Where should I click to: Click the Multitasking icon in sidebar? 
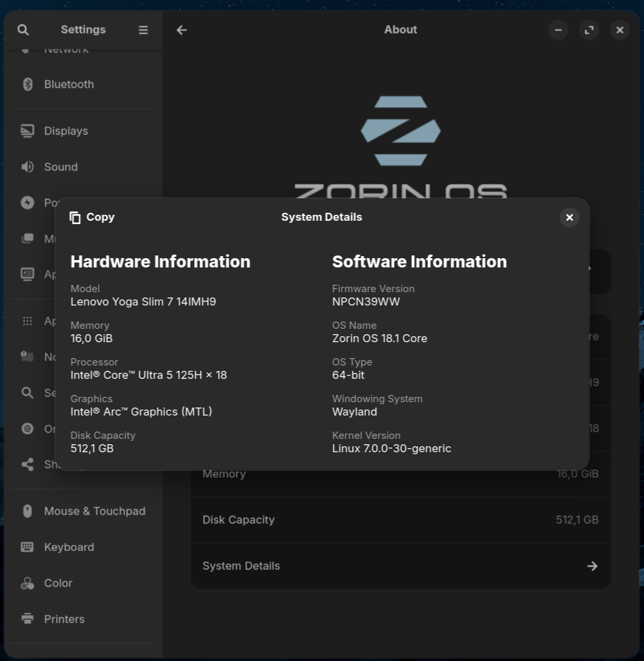point(27,239)
